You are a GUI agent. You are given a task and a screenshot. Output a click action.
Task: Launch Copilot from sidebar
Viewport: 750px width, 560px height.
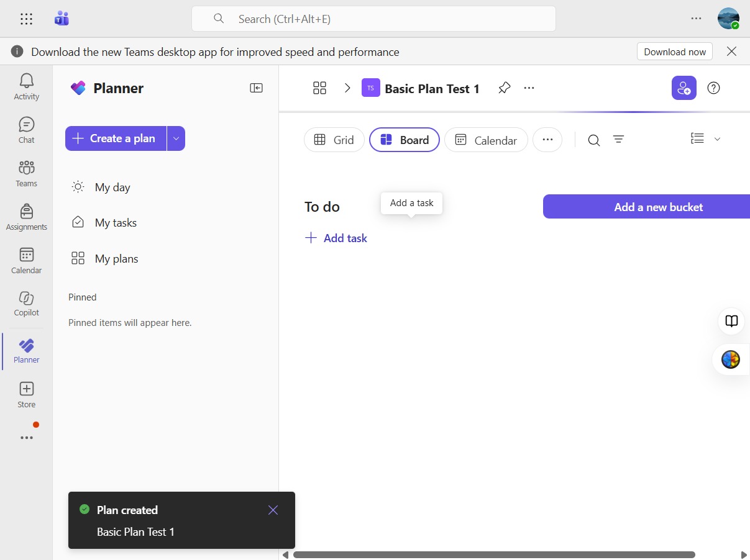[x=26, y=303]
